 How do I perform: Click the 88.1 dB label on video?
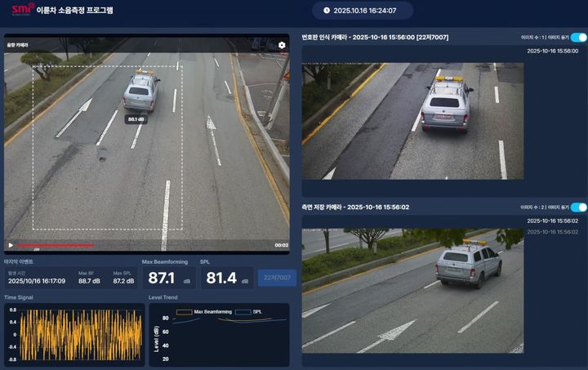point(136,119)
